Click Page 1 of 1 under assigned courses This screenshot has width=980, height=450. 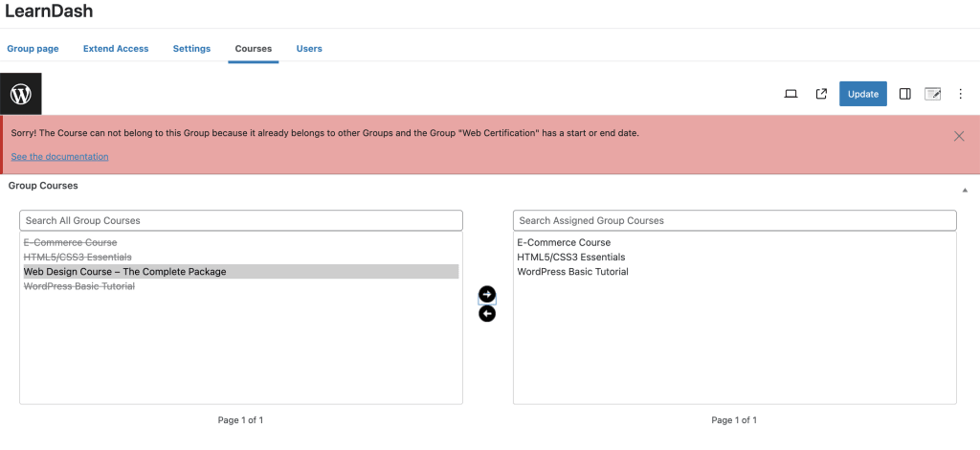pyautogui.click(x=734, y=420)
